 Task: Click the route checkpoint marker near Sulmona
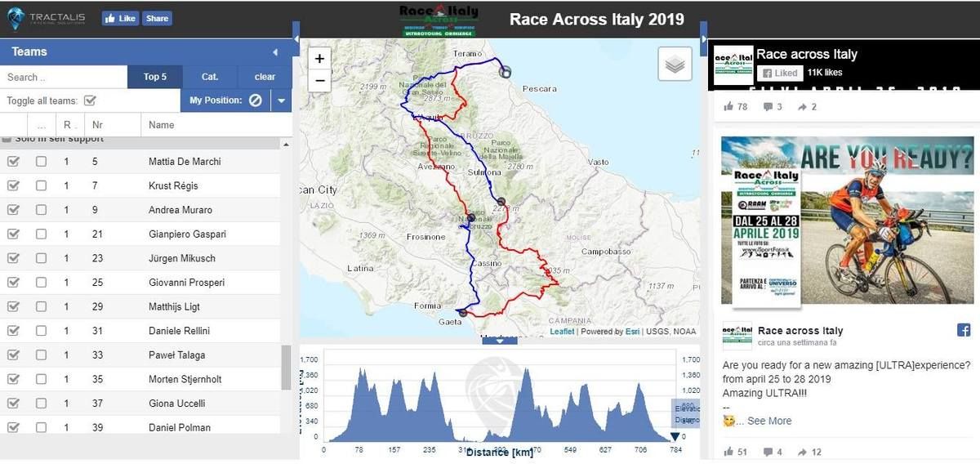pyautogui.click(x=501, y=201)
